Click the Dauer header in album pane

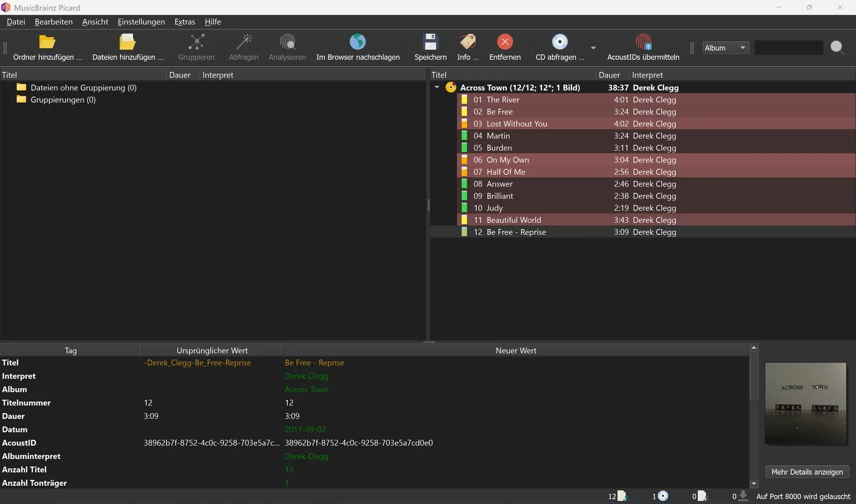[x=612, y=75]
